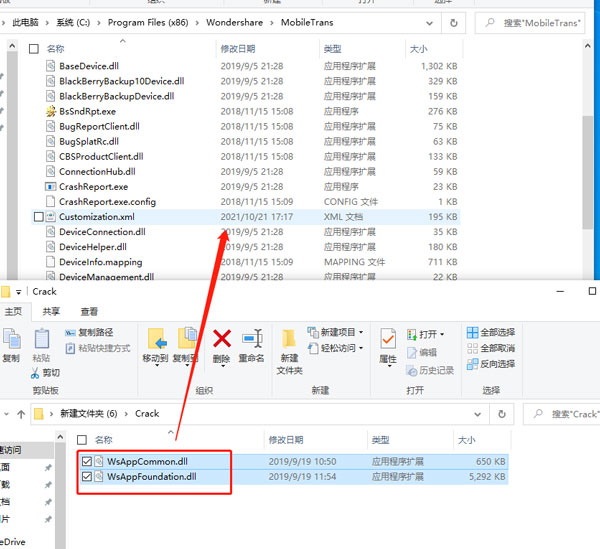600x549 pixels.
Task: Click the Move to (移动到) icon
Action: [x=157, y=339]
